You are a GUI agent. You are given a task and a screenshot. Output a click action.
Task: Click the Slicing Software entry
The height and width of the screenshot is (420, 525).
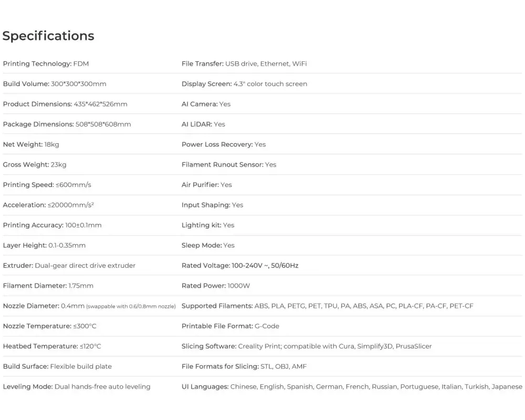click(x=307, y=346)
